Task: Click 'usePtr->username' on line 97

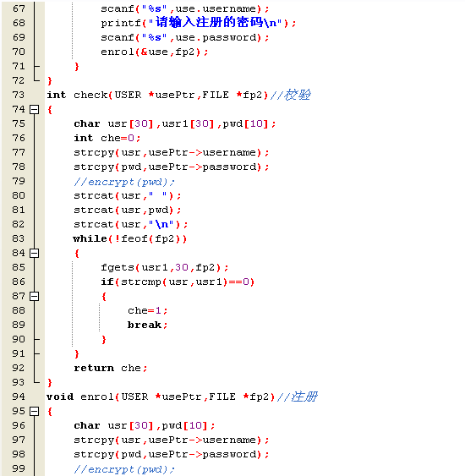Action: pyautogui.click(x=202, y=440)
